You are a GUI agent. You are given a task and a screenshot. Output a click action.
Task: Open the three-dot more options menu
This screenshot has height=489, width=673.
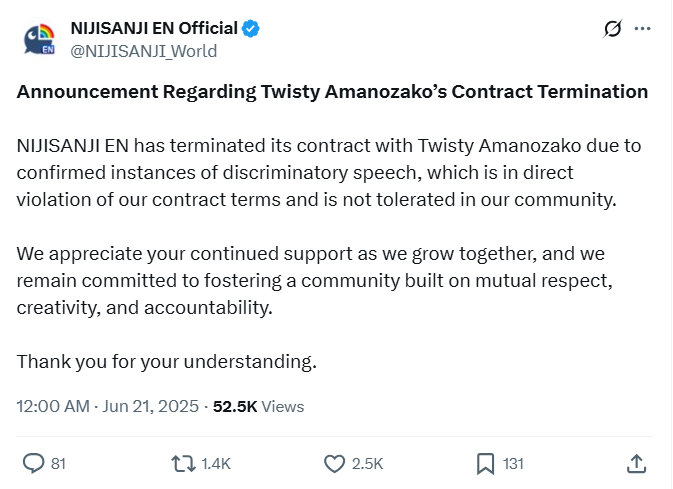(643, 29)
